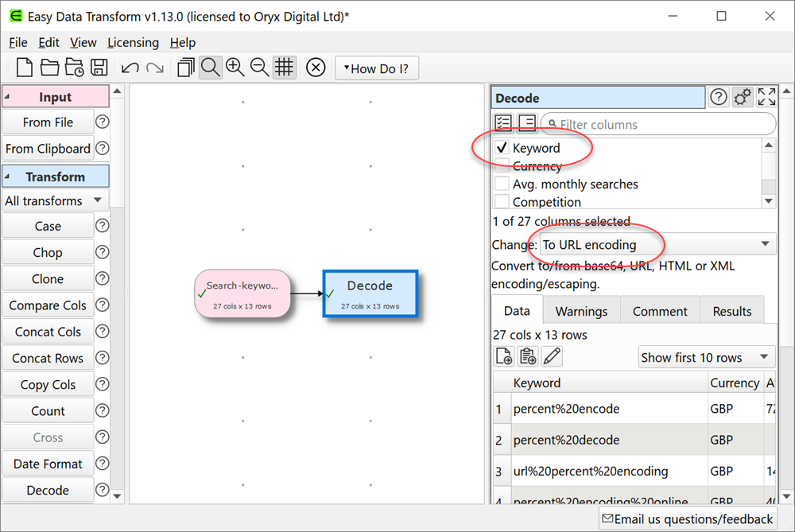Uncheck the Keyword column checkbox
795x532 pixels.
pyautogui.click(x=501, y=148)
